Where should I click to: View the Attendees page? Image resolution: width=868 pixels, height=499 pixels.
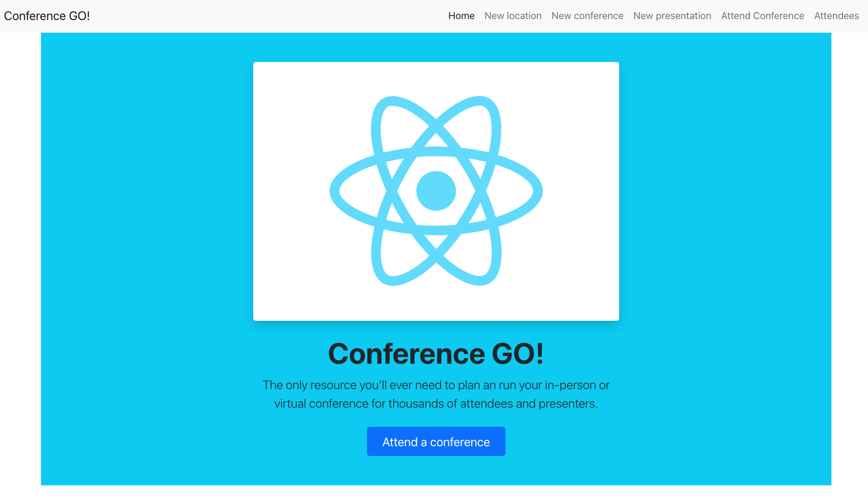point(836,16)
